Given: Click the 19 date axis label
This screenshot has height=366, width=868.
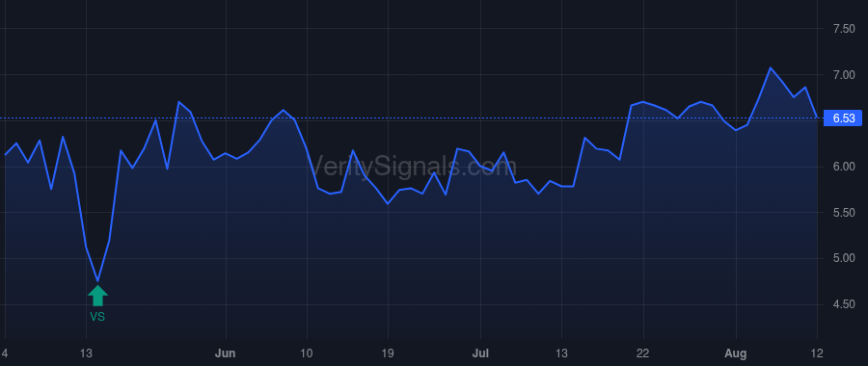Looking at the screenshot, I should pos(388,353).
